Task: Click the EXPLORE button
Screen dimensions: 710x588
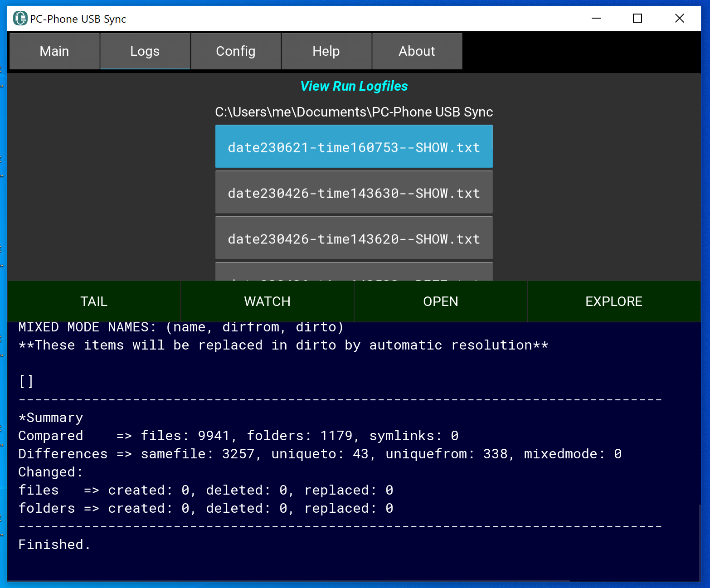Action: [x=614, y=301]
